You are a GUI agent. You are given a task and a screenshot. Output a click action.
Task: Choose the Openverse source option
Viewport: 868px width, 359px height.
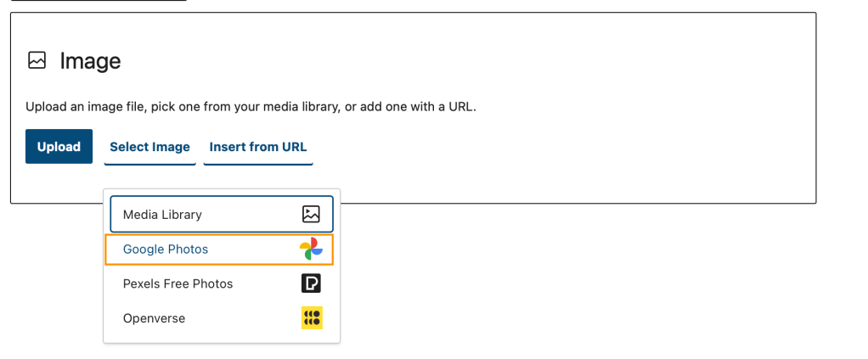pos(154,318)
